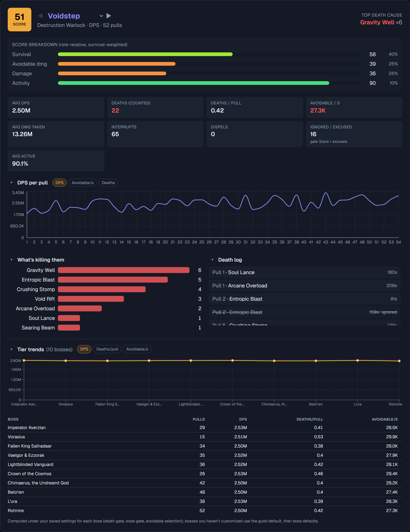
Task: Collapse the Tier trends section
Action: 11,349
